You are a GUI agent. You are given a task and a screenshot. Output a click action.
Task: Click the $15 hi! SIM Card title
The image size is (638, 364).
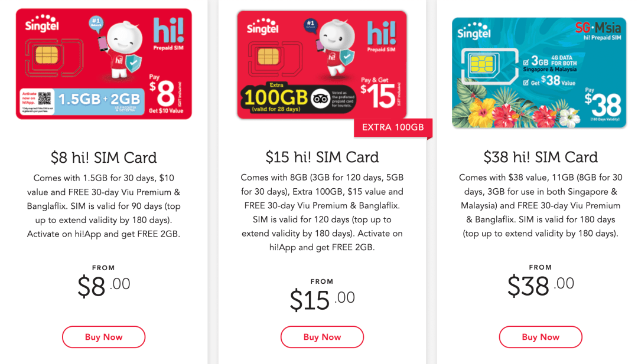click(322, 157)
